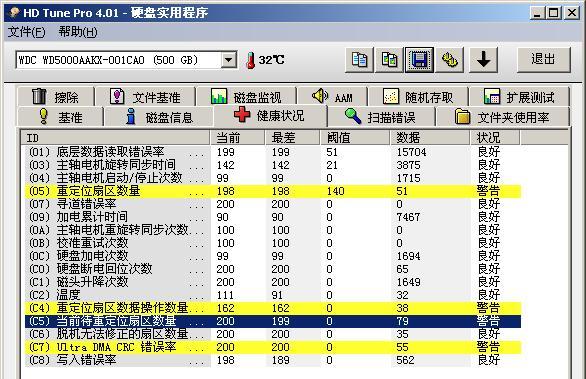Select the (0C) 硬盘加电次数 row
Screen dimensions: 586x379
(x=273, y=256)
